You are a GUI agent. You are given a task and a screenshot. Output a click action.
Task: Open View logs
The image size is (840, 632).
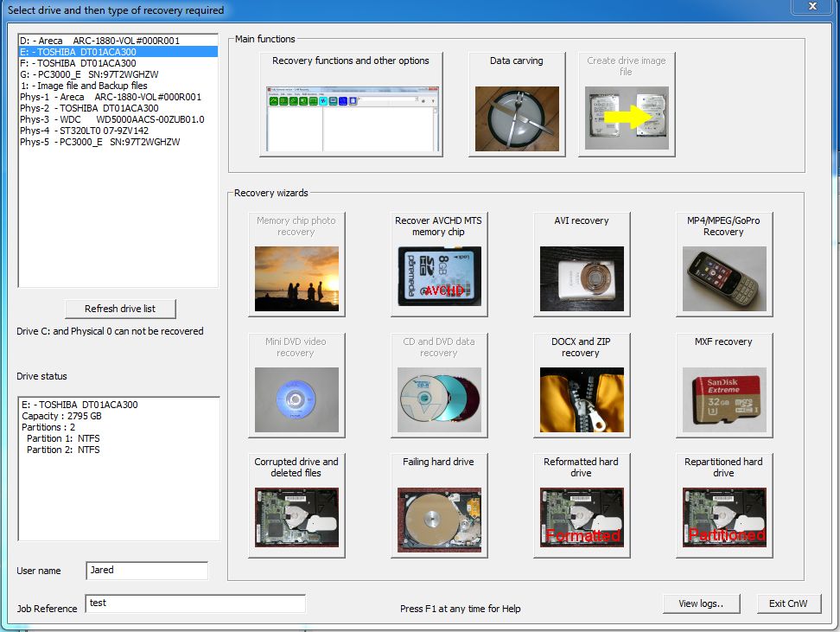(700, 603)
